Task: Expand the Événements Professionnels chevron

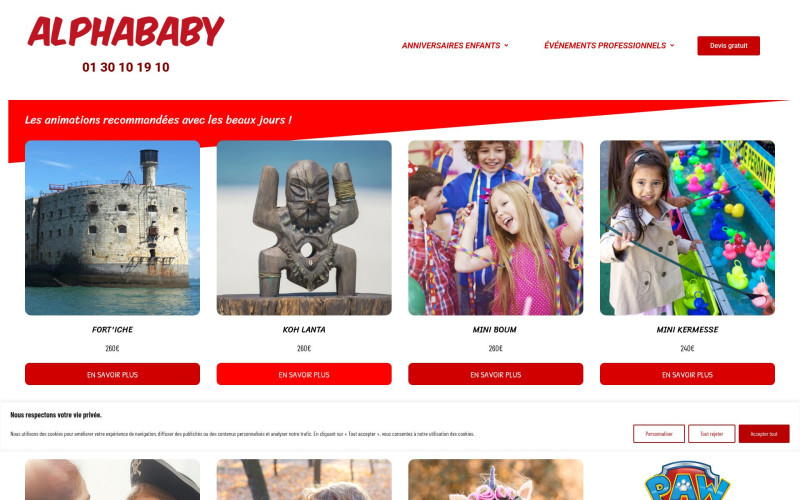Action: click(672, 45)
